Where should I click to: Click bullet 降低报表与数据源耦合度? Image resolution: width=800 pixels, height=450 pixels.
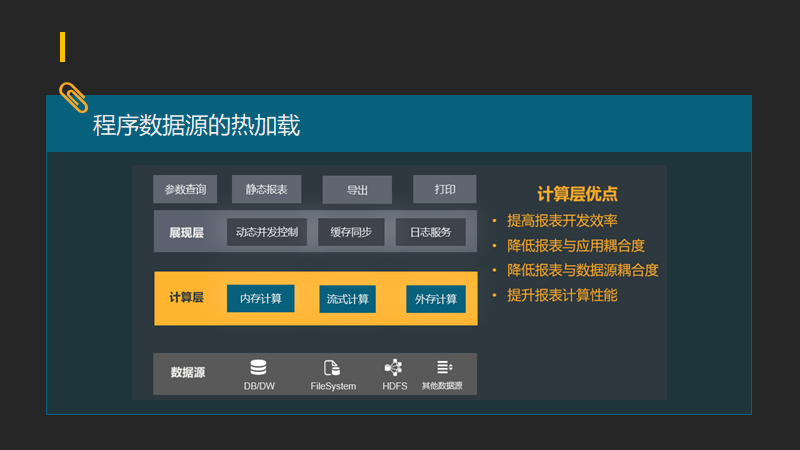(583, 270)
